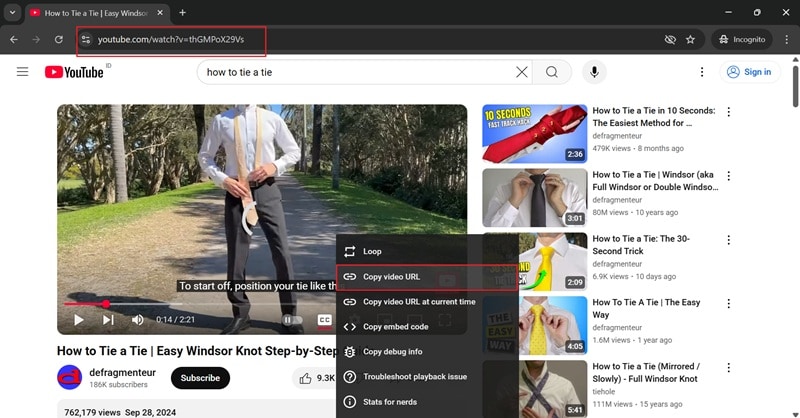
Task: Open more options for 10 Seconds video
Action: point(729,111)
